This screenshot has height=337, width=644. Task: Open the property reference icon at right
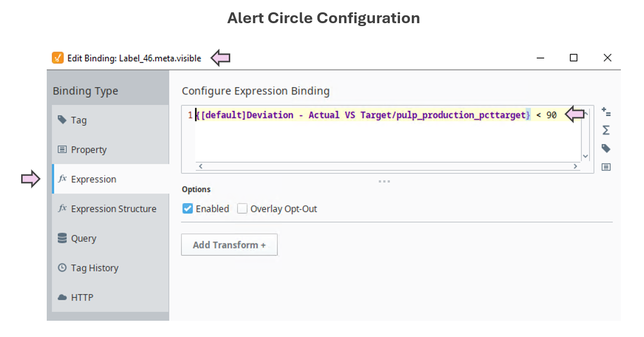click(x=606, y=167)
